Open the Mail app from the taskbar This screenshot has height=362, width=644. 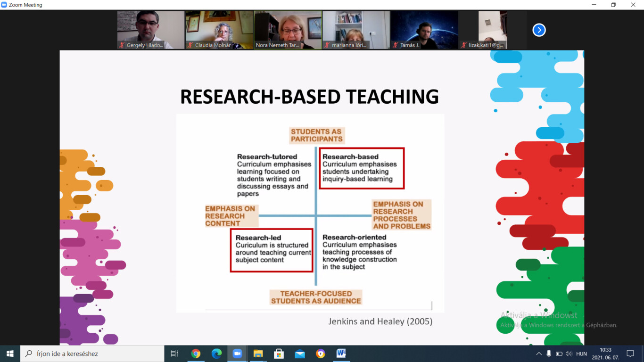pyautogui.click(x=299, y=354)
